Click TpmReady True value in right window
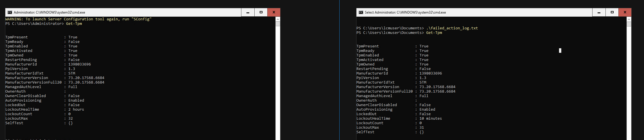The image size is (644, 140). (x=424, y=51)
